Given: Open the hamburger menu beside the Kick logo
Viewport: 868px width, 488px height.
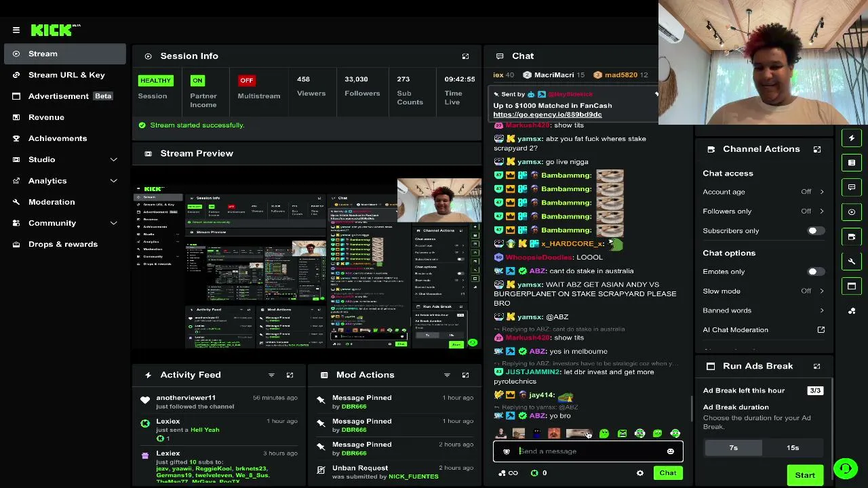Looking at the screenshot, I should pyautogui.click(x=16, y=30).
